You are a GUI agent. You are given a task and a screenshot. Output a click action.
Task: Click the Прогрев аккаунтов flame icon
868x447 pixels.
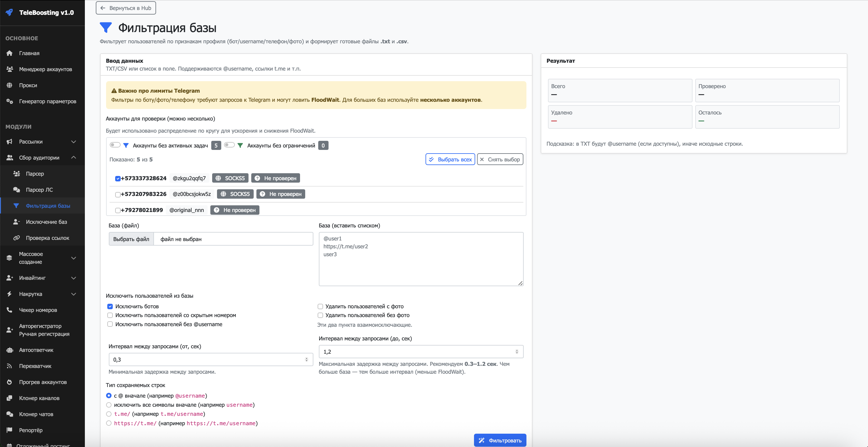(9, 382)
